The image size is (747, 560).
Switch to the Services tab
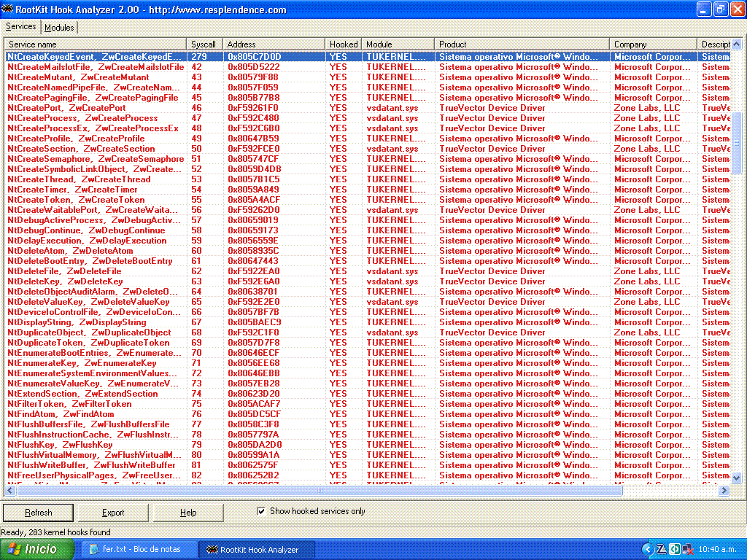pos(20,27)
